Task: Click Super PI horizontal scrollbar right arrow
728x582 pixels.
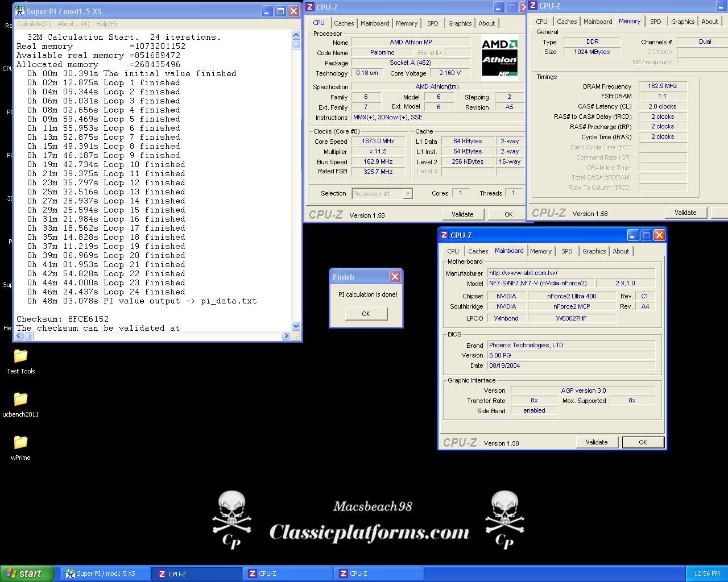Action: pyautogui.click(x=286, y=336)
